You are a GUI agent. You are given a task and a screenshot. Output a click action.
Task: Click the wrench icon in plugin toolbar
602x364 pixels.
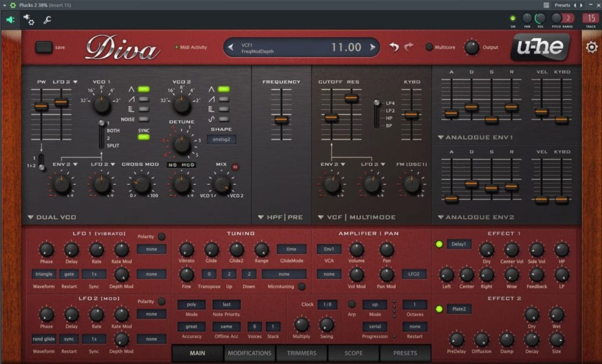click(48, 20)
